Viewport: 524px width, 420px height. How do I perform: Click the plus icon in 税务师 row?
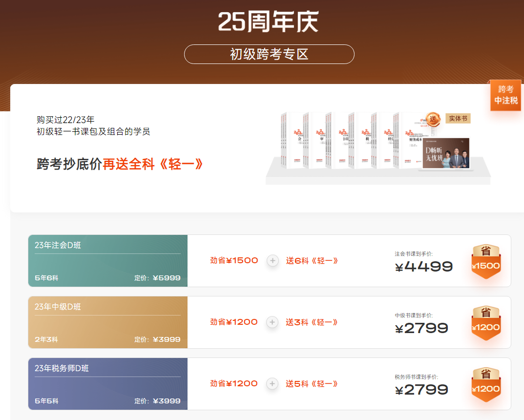[x=272, y=384]
